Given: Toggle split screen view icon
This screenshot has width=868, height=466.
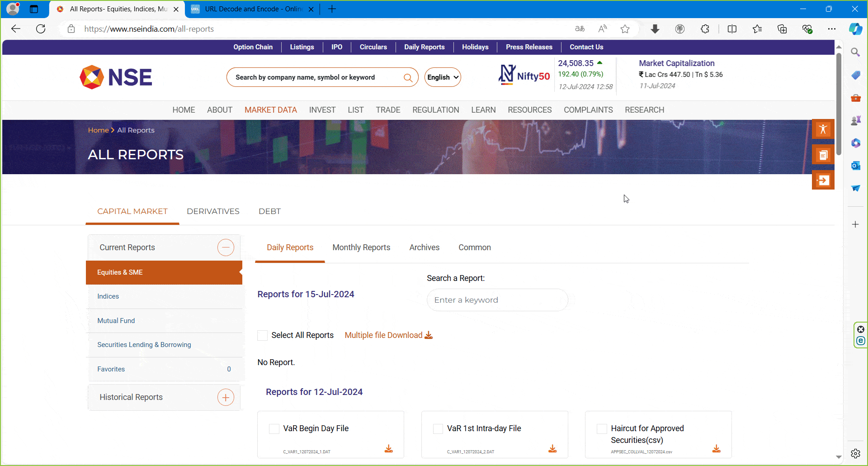Looking at the screenshot, I should point(732,29).
